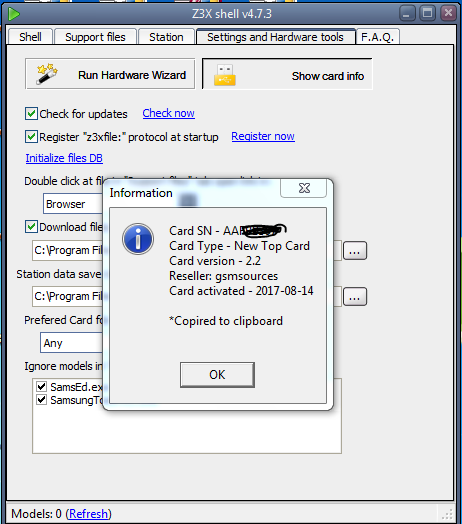Maximize the Z3X shell window

428,14
